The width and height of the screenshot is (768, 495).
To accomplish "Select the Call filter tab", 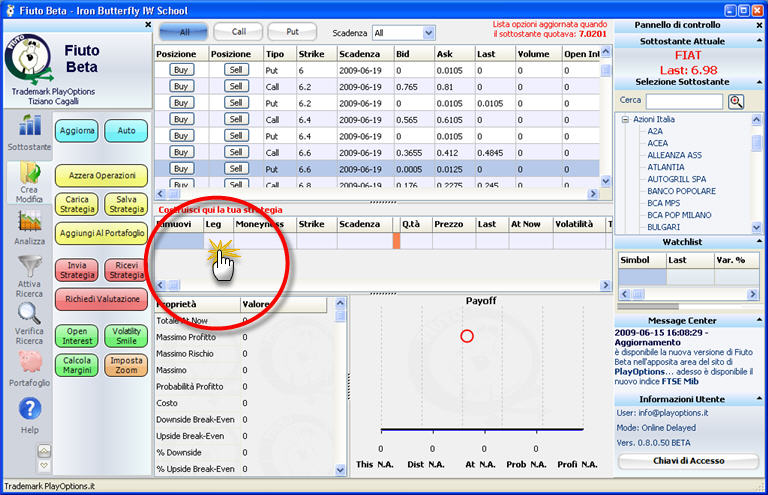I will click(x=239, y=32).
